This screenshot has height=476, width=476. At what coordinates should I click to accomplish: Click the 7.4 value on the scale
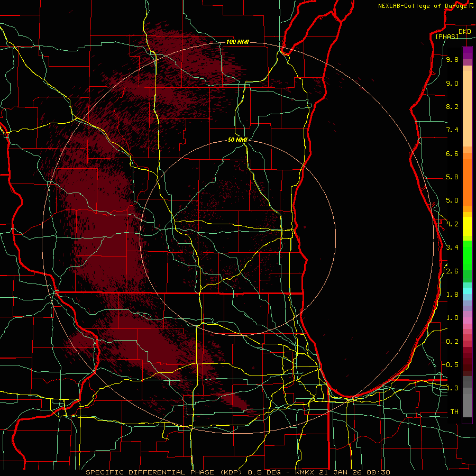452,130
